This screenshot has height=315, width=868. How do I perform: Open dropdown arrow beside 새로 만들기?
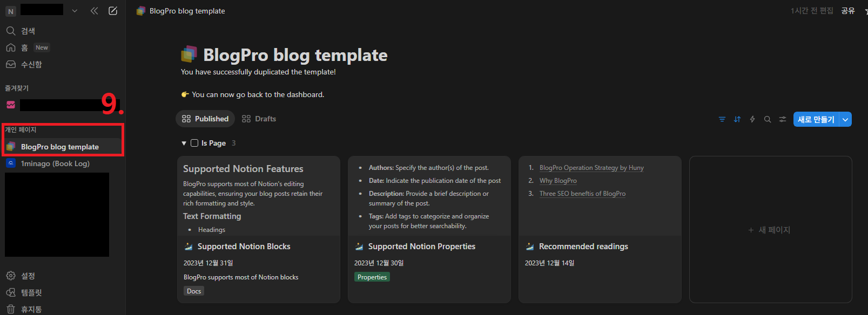coord(845,119)
